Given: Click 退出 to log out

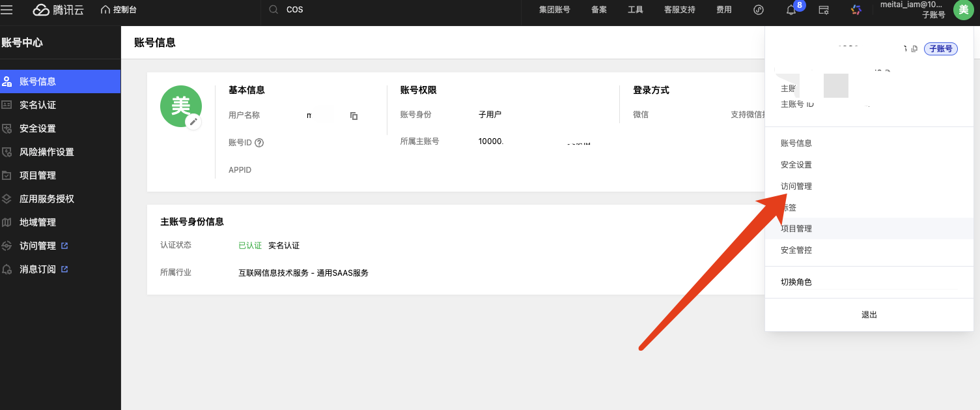Looking at the screenshot, I should click(869, 315).
